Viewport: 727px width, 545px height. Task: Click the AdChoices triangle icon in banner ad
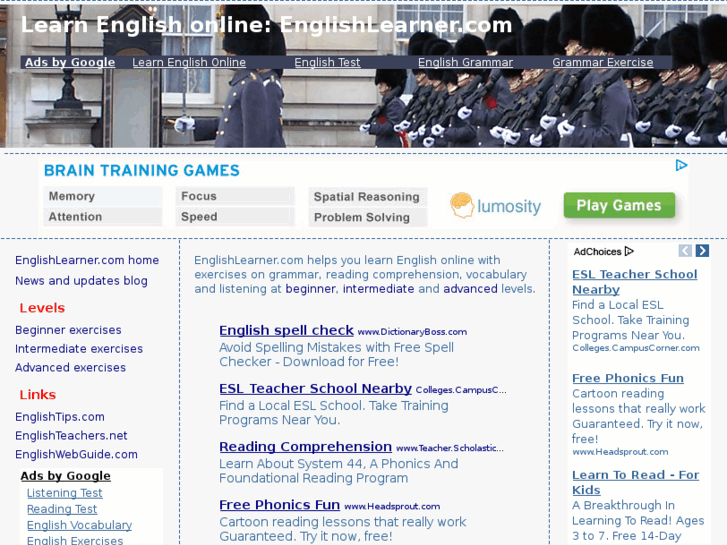[x=681, y=165]
